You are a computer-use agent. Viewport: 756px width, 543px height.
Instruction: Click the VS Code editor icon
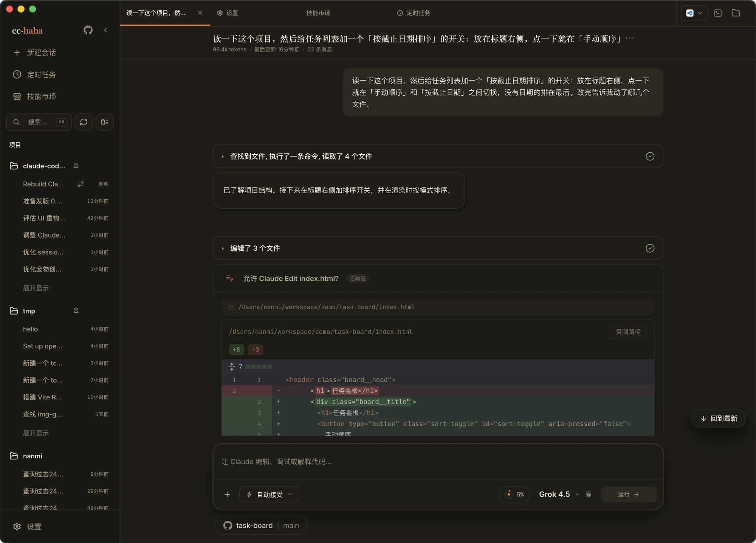point(690,13)
